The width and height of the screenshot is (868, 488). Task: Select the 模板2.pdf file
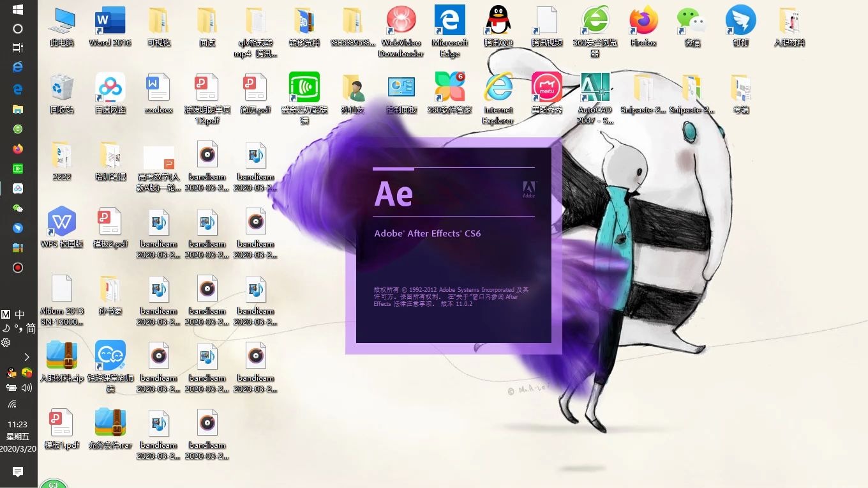(110, 228)
